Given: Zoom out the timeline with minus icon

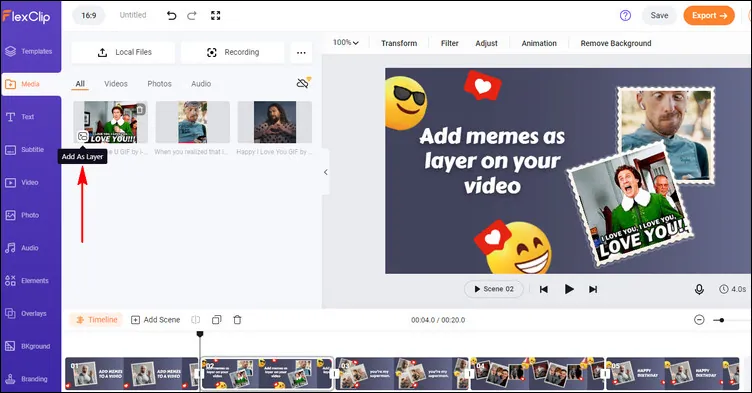Looking at the screenshot, I should [x=699, y=320].
